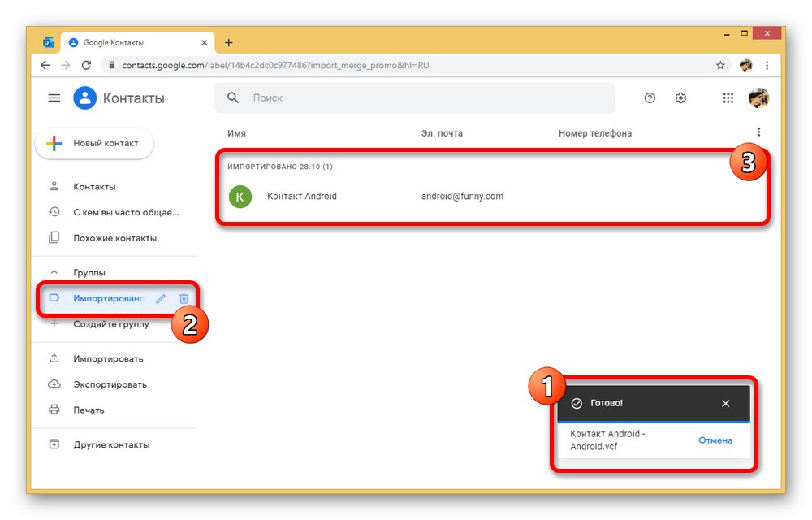812x520 pixels.
Task: Click Экспортировать in sidebar
Action: point(110,384)
